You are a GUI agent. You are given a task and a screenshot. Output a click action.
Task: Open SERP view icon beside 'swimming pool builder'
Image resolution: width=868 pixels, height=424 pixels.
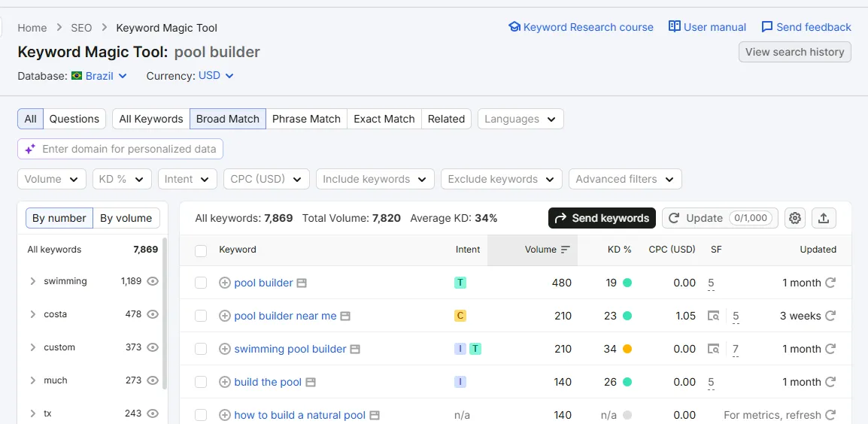pyautogui.click(x=355, y=350)
